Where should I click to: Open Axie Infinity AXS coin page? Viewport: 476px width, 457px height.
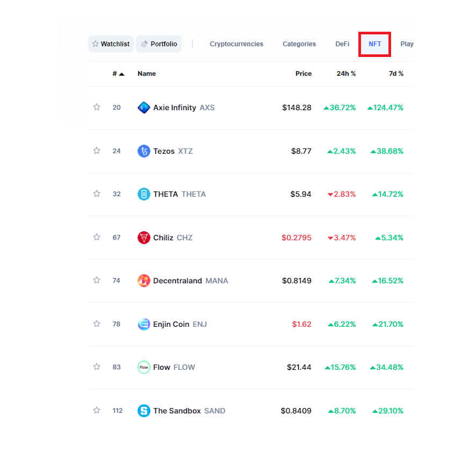(184, 108)
